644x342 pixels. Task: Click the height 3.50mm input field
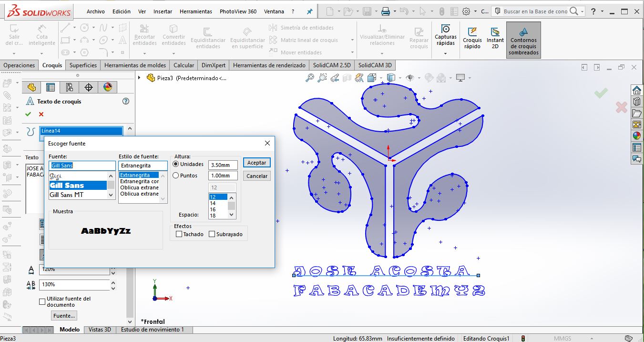[x=223, y=165]
